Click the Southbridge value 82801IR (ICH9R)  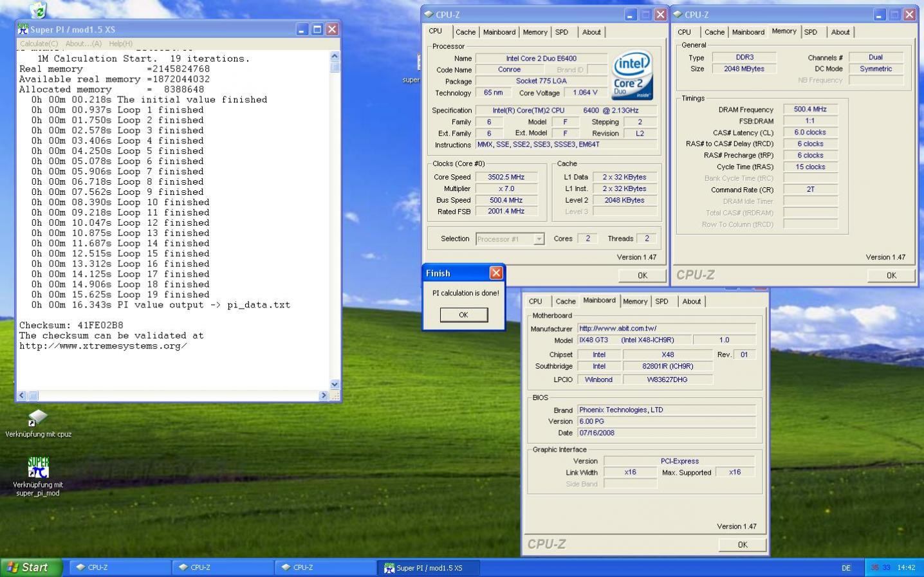pos(667,366)
